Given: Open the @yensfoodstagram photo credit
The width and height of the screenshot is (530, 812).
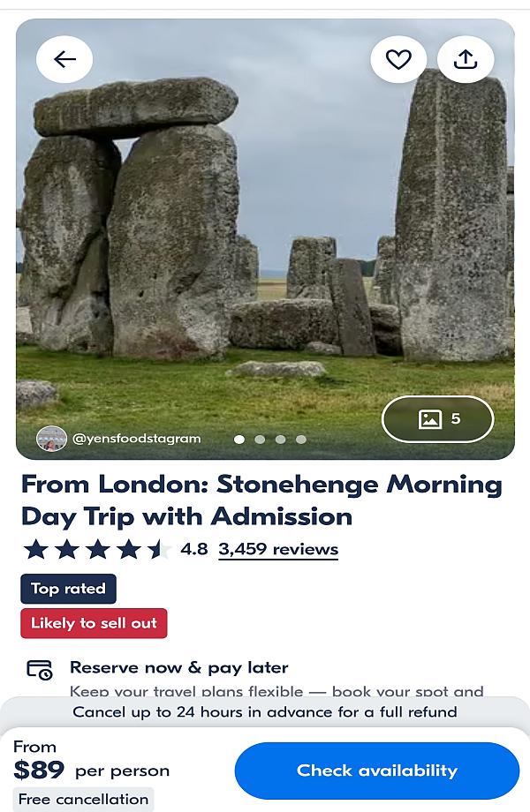Looking at the screenshot, I should pyautogui.click(x=136, y=439).
